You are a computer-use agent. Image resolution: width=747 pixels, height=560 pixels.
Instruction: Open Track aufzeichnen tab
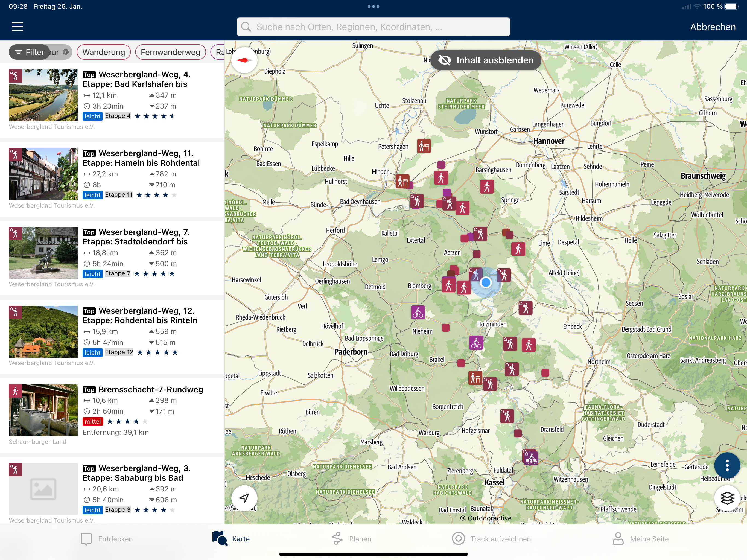(x=491, y=539)
